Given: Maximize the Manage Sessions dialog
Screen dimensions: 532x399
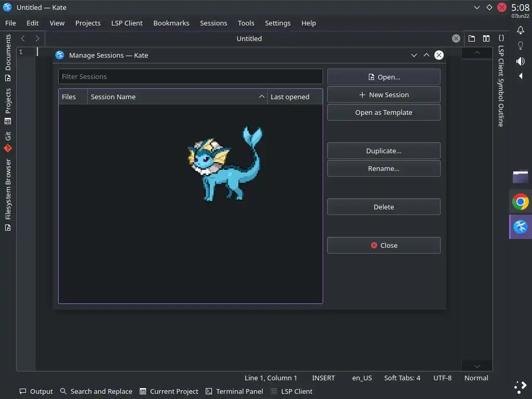Looking at the screenshot, I should pyautogui.click(x=427, y=55).
